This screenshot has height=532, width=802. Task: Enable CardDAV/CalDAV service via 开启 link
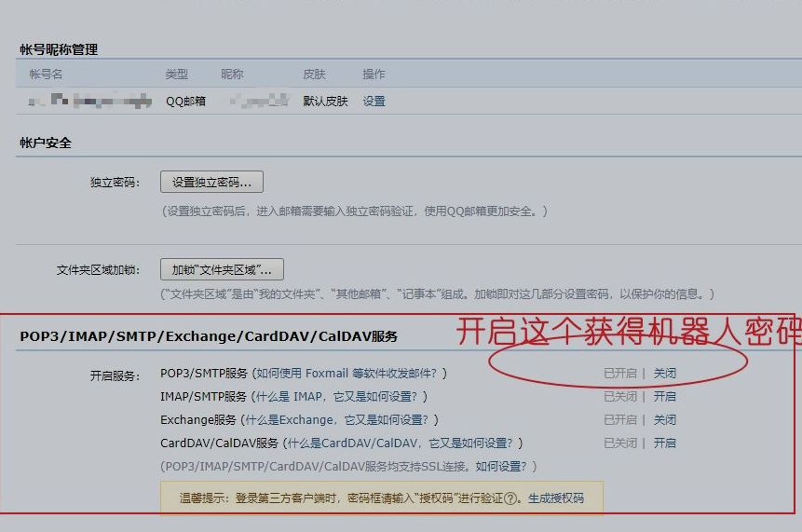[664, 443]
